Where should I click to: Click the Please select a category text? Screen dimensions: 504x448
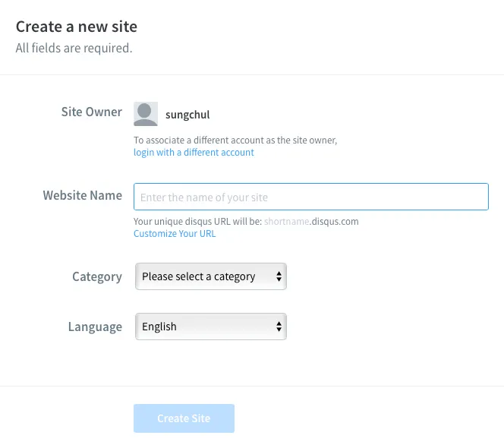click(199, 276)
